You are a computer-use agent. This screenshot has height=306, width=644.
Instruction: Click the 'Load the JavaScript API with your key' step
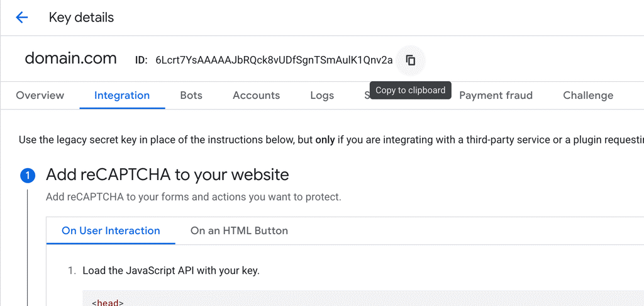[171, 271]
